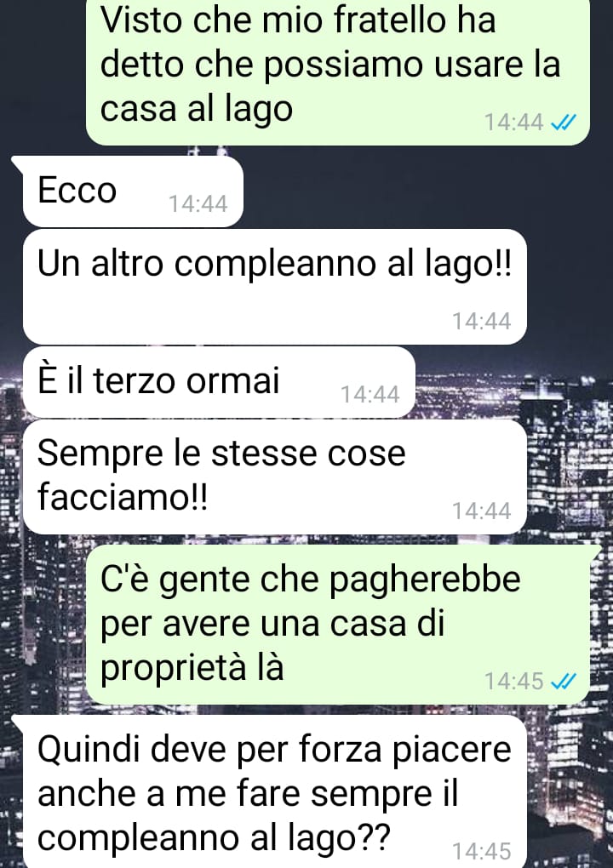Tap the 14:45 timestamp on 'compleanno al lago??' message
The width and height of the screenshot is (613, 868).
[x=481, y=851]
